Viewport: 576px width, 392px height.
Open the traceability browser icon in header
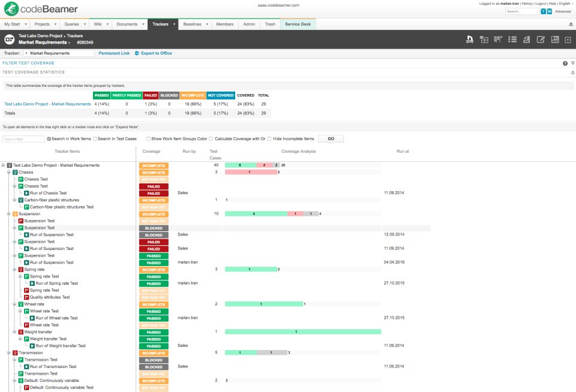point(484,40)
